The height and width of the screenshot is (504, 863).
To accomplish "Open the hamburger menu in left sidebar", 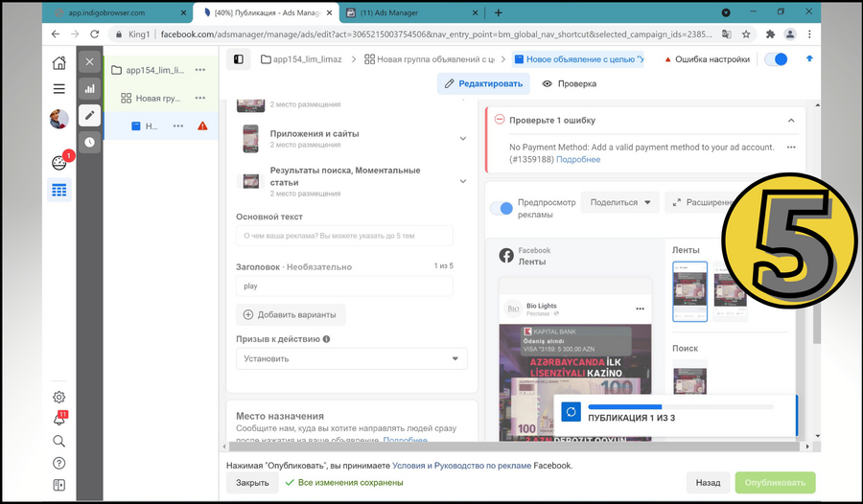I will tap(58, 88).
